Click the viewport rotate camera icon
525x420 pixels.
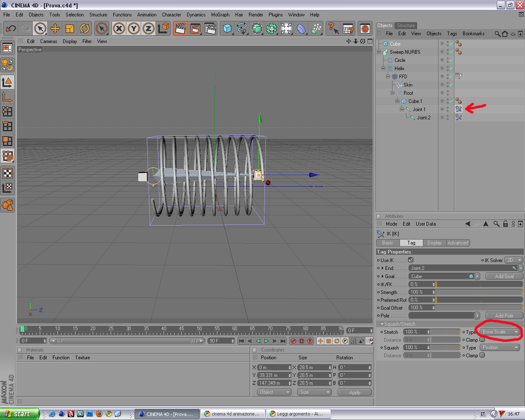(x=363, y=41)
